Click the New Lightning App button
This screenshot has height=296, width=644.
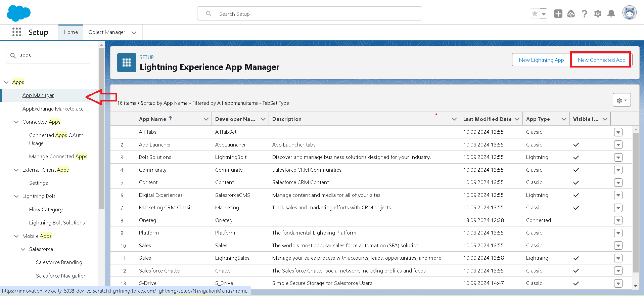tap(541, 60)
